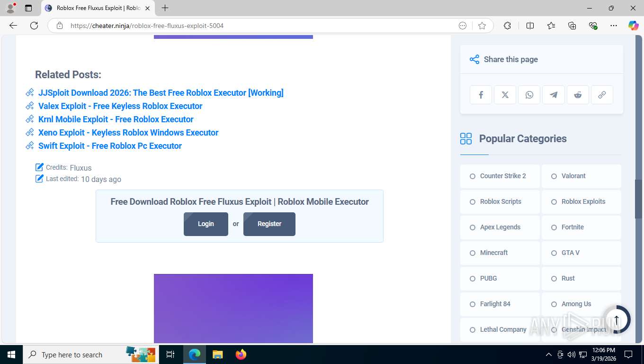
Task: Share page via Telegram icon
Action: pyautogui.click(x=554, y=95)
